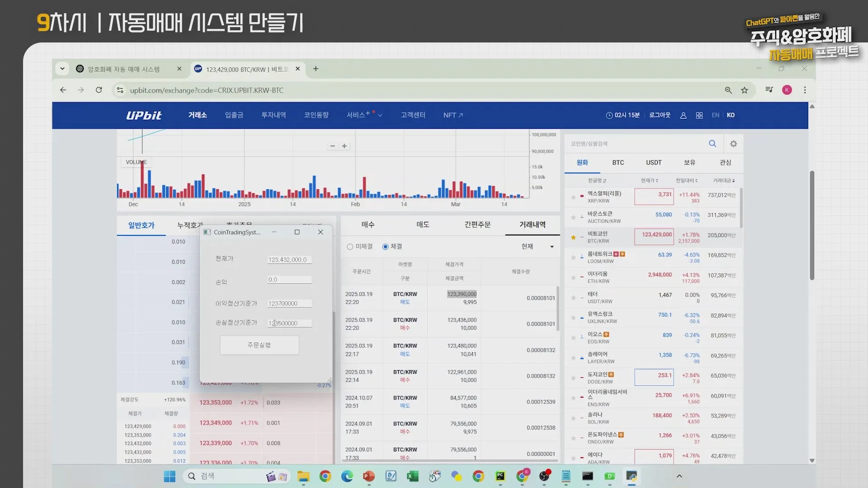Reload the Upbit page
The width and height of the screenshot is (868, 488).
click(x=99, y=90)
